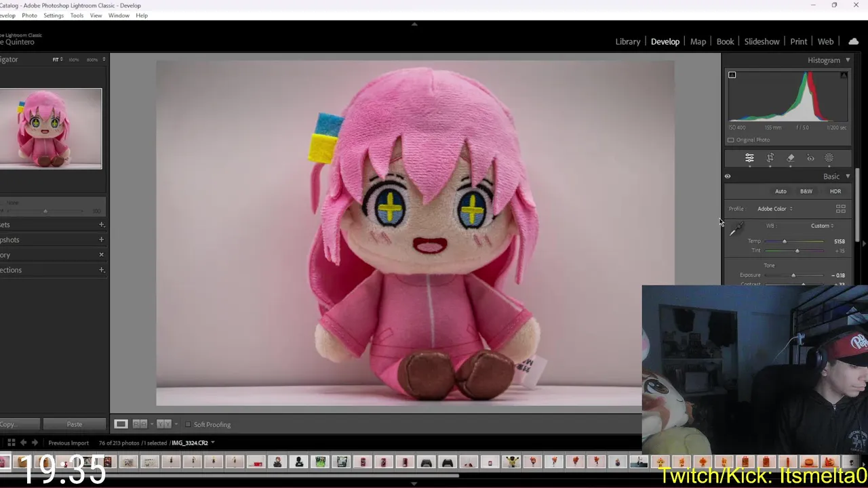Add a collection with plus icon
The image size is (868, 488).
tap(102, 270)
